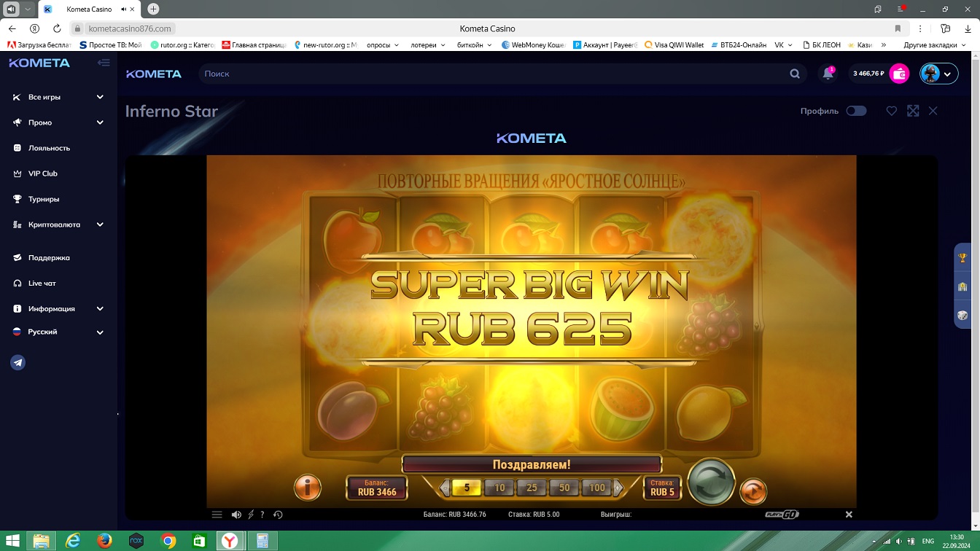
Task: Bookmark this page in the address bar
Action: click(x=898, y=28)
